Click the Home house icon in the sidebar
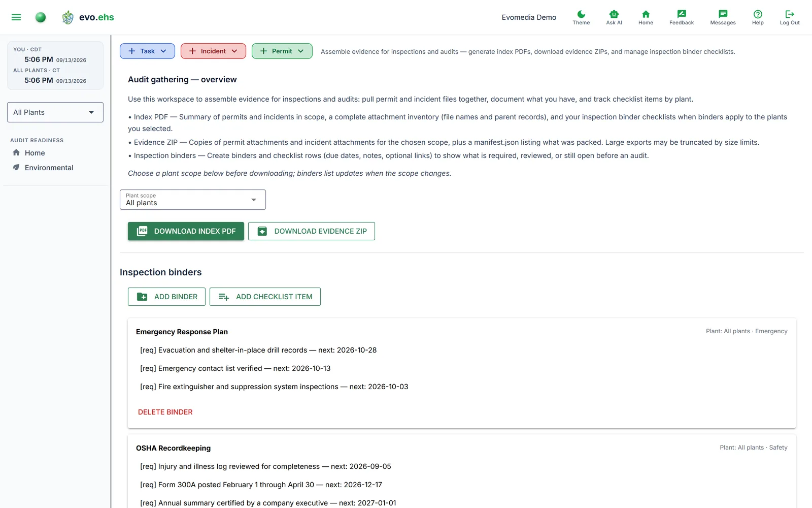The image size is (812, 508). [16, 152]
